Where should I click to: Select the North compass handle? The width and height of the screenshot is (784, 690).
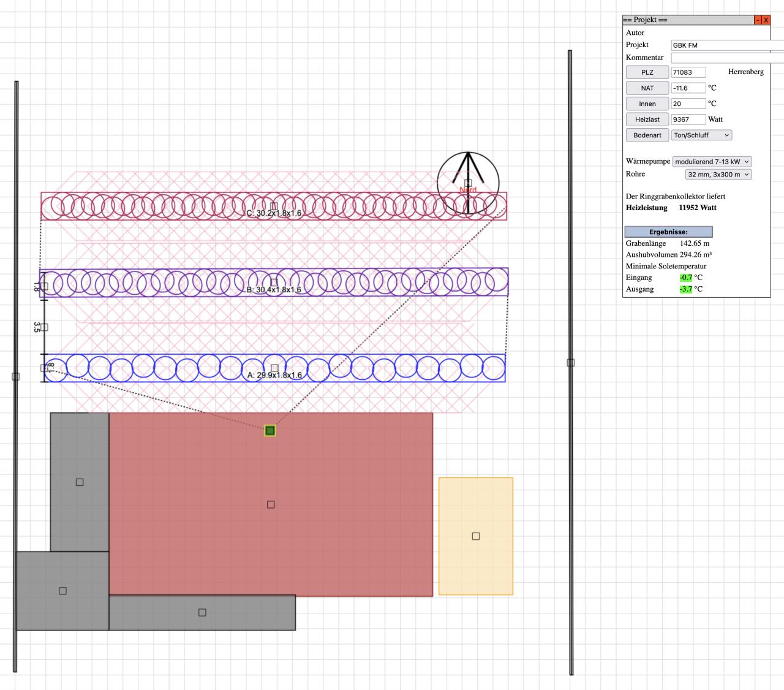pyautogui.click(x=468, y=183)
